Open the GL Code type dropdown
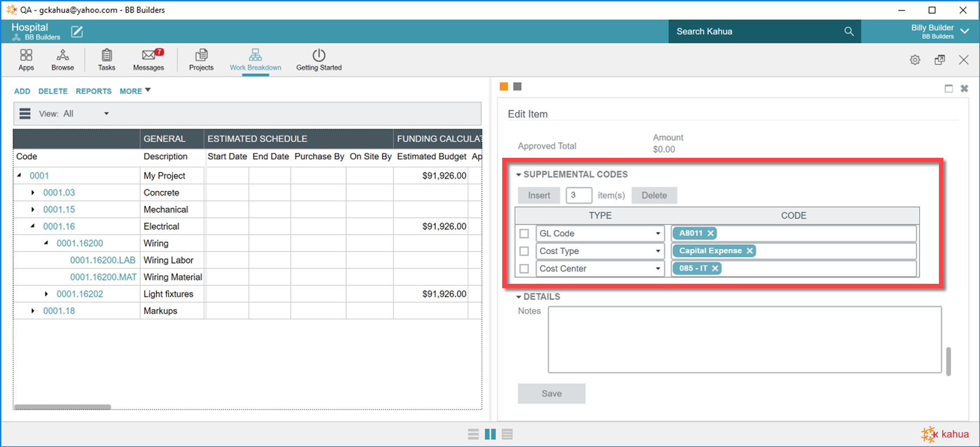 (x=658, y=233)
